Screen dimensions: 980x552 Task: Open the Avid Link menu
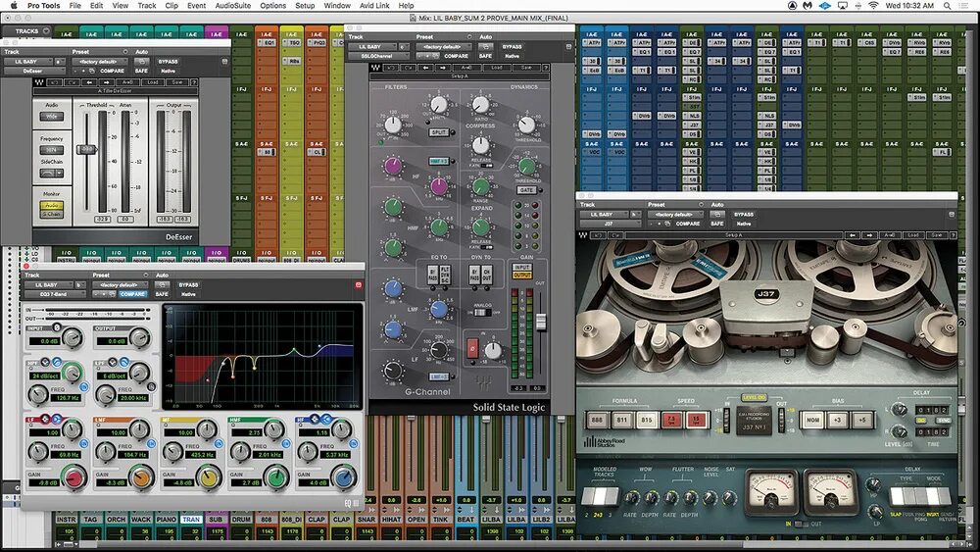click(x=374, y=6)
